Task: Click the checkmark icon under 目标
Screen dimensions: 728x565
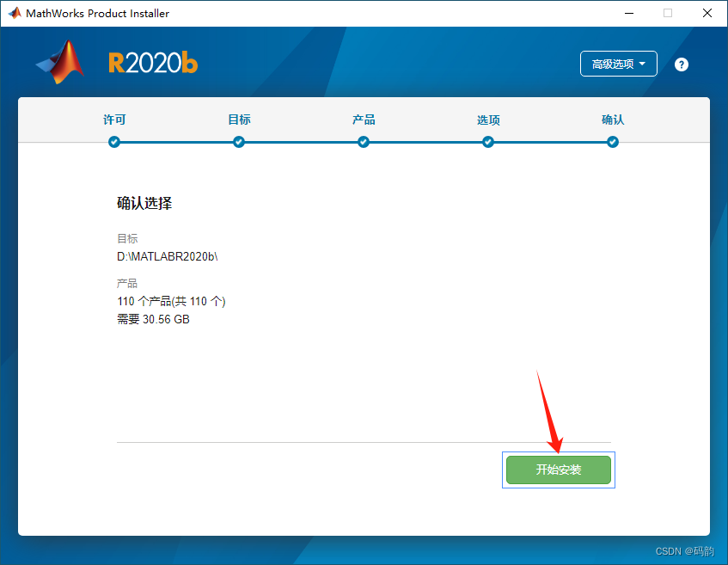Action: [x=239, y=142]
